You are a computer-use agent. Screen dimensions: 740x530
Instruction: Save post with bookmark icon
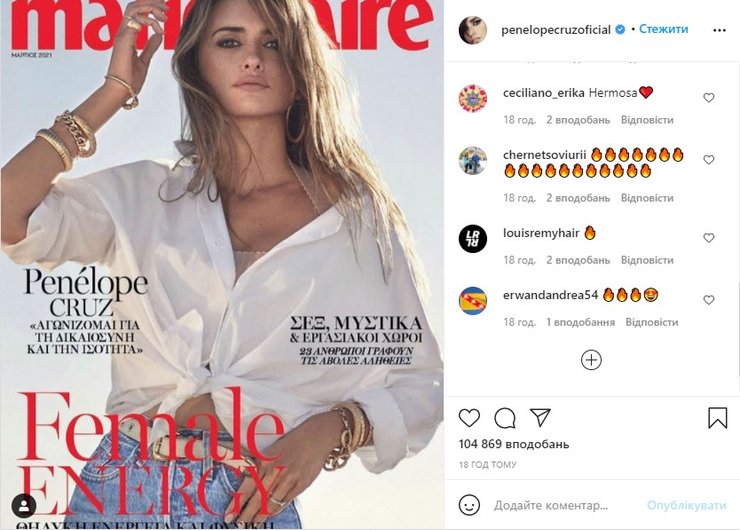pyautogui.click(x=717, y=418)
